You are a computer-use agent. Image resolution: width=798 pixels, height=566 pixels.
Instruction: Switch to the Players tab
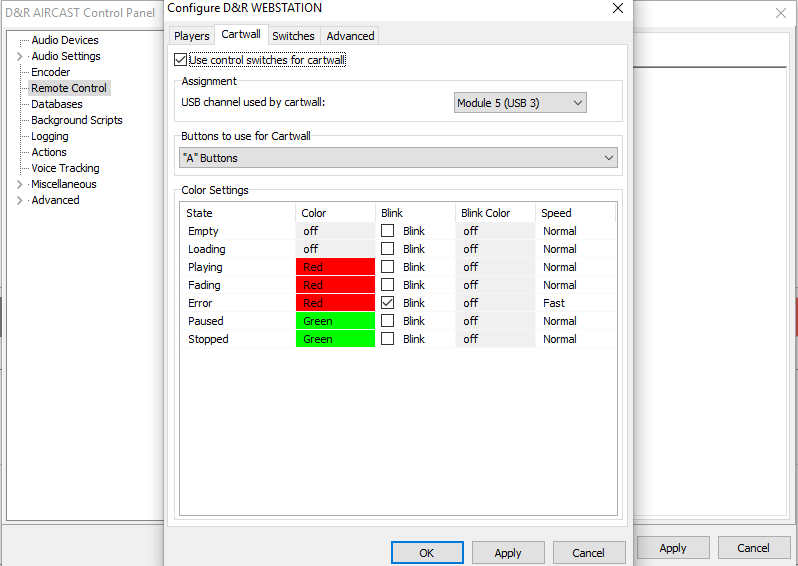coord(192,36)
